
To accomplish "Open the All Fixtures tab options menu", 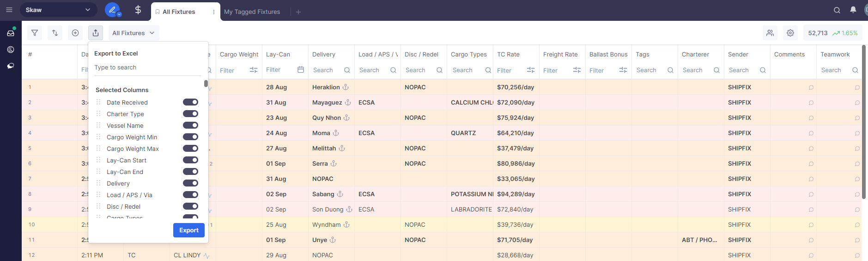I will tap(213, 12).
